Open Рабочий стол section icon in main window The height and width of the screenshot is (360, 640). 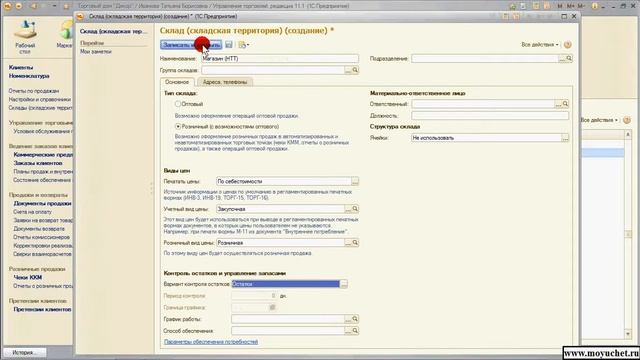pos(25,37)
